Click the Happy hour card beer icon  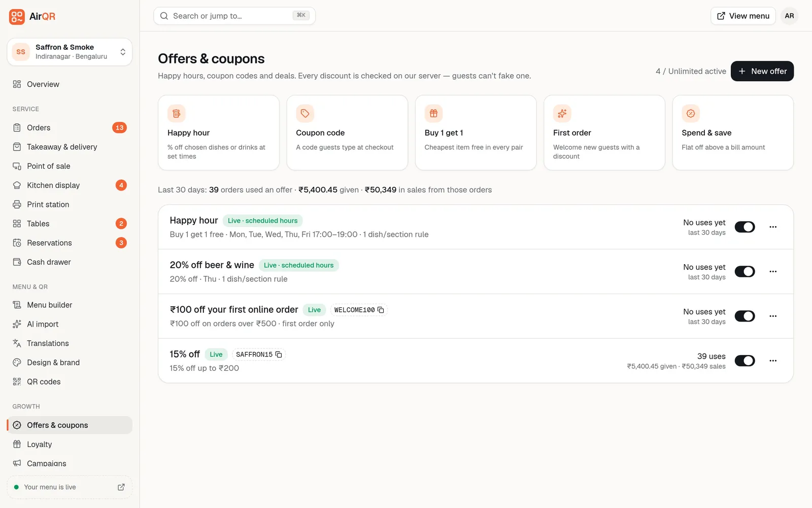[x=177, y=114]
